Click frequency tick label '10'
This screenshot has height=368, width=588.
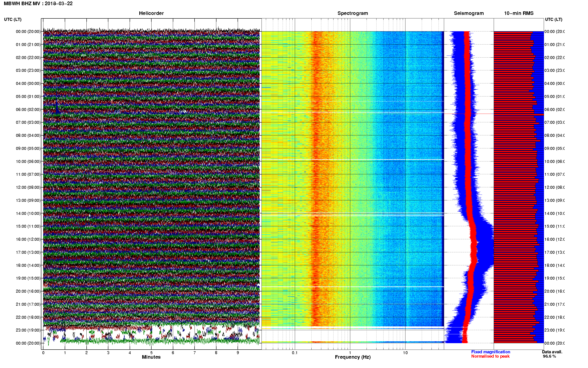coord(405,353)
